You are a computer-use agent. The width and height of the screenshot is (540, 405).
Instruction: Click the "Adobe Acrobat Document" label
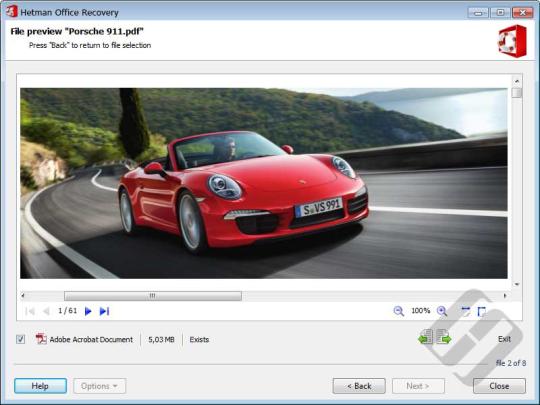pyautogui.click(x=91, y=340)
